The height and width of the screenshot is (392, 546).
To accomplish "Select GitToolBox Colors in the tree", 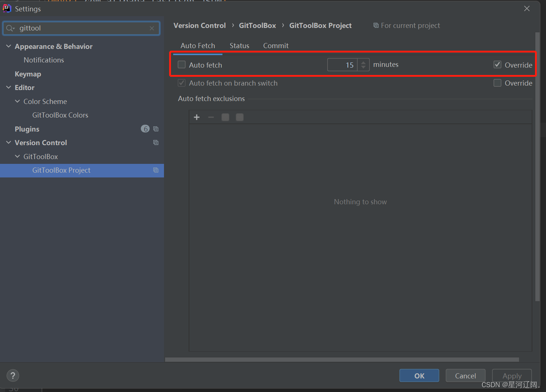I will click(x=60, y=115).
